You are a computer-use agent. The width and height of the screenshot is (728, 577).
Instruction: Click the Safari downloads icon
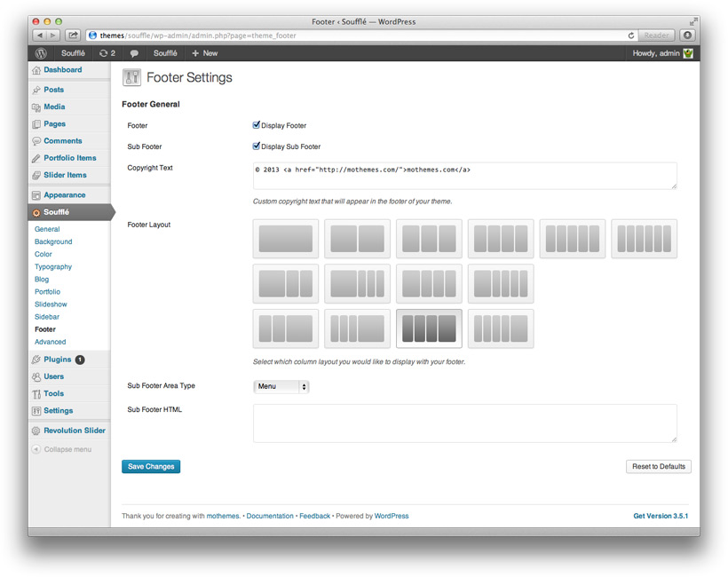687,36
